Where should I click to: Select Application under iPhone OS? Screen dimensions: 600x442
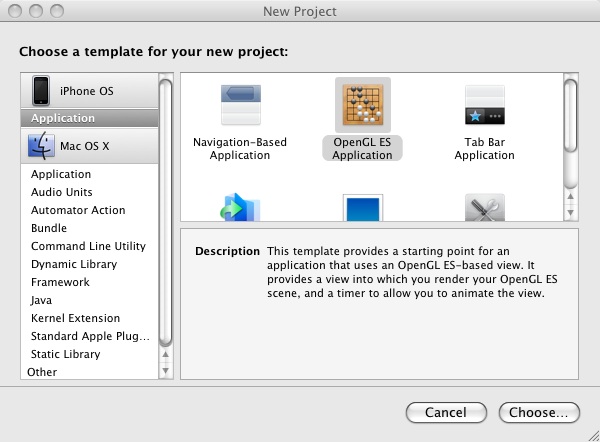coord(90,118)
